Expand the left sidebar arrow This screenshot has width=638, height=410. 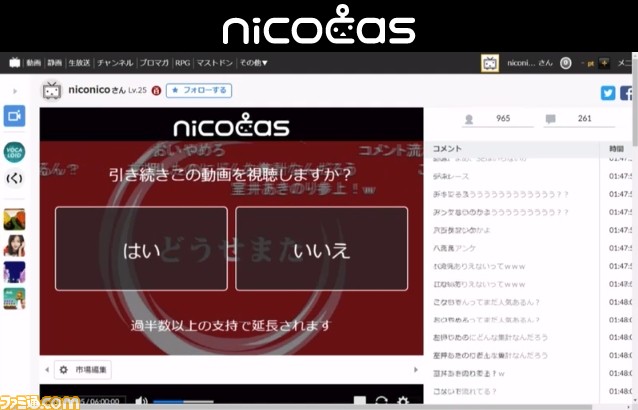pos(15,91)
